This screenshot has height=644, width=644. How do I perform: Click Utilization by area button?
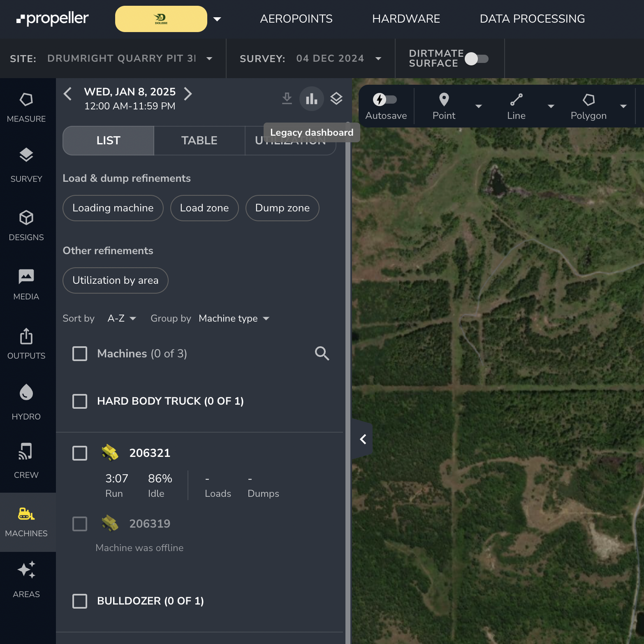tap(115, 280)
